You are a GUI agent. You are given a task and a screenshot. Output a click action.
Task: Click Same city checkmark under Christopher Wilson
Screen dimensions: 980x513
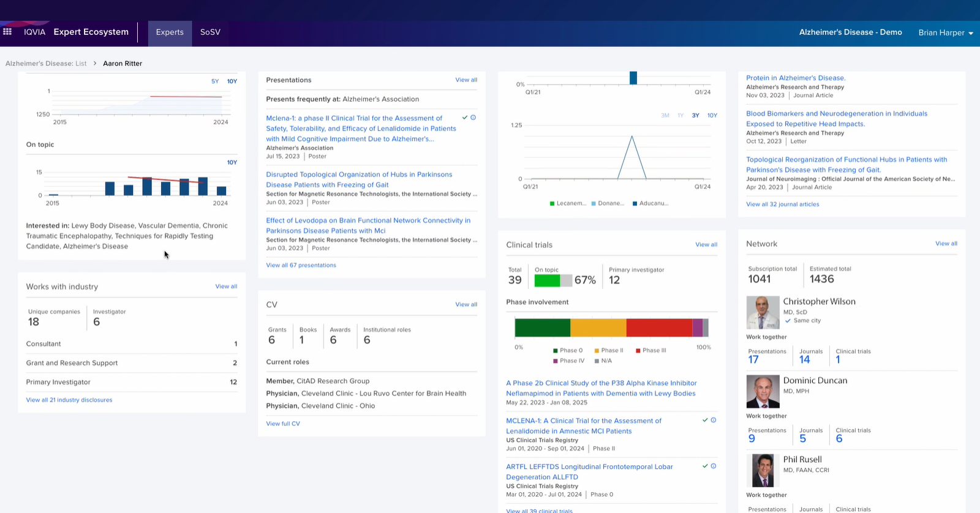click(788, 320)
